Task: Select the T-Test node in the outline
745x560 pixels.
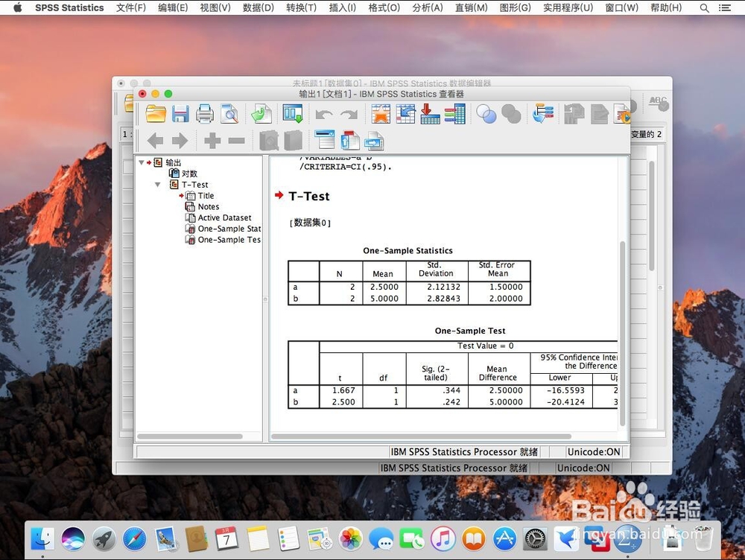Action: (x=194, y=184)
